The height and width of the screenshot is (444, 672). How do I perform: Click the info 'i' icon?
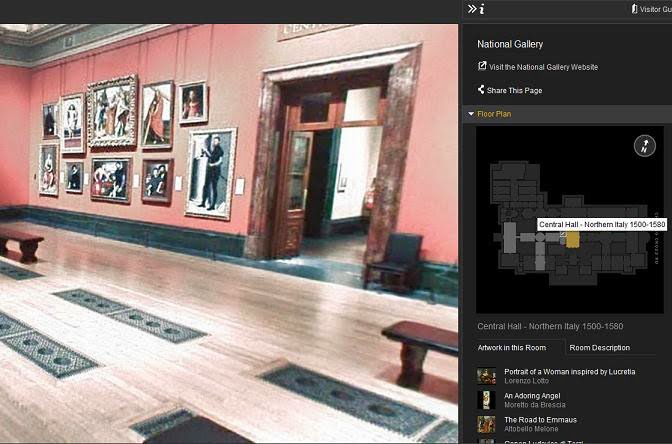(482, 9)
